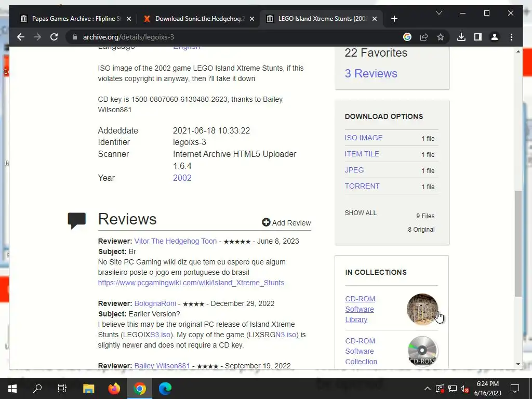Image resolution: width=532 pixels, height=399 pixels.
Task: Open Windows taskbar search
Action: [37, 388]
